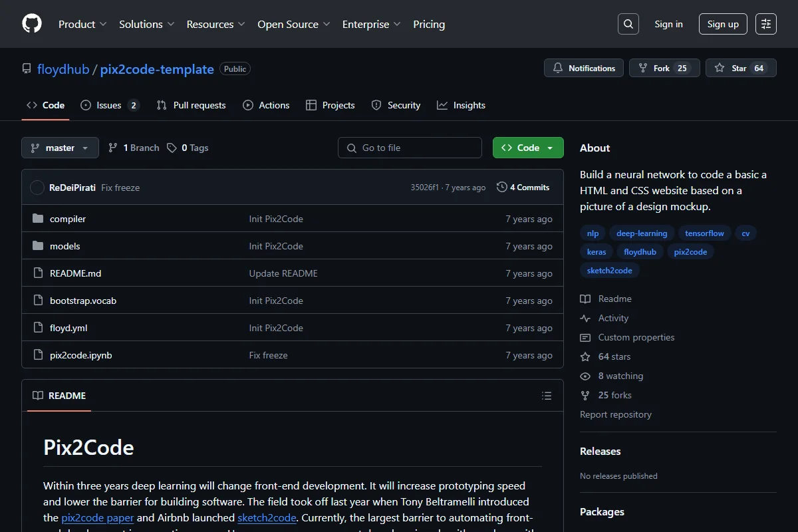Fork the repository via Fork button
The height and width of the screenshot is (532, 798).
pos(664,68)
